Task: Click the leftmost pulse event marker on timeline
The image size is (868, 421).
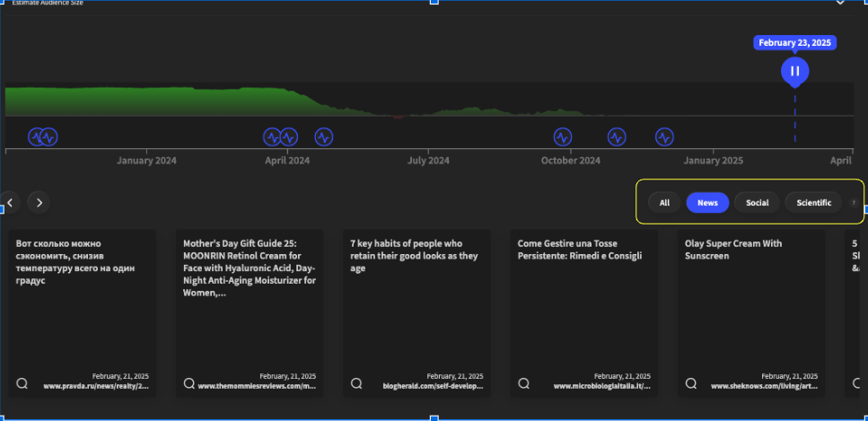Action: pos(36,136)
